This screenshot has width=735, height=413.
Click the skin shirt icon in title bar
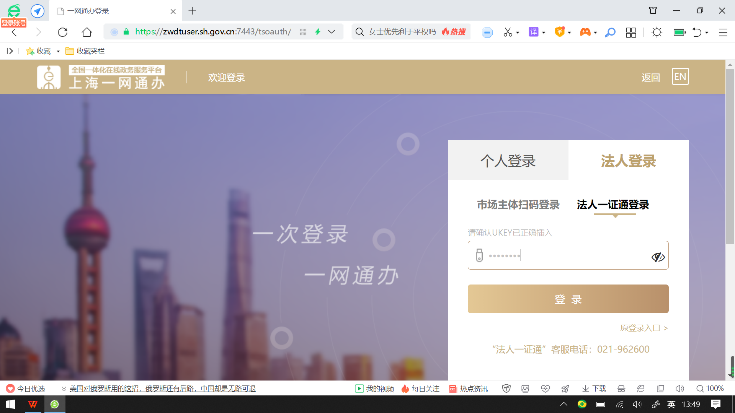pos(652,10)
